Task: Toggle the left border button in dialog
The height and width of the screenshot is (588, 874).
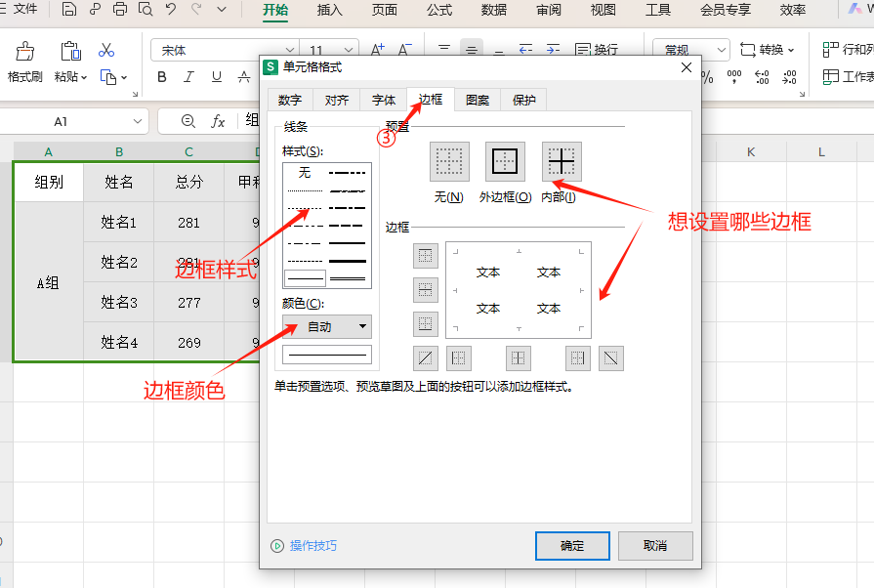Action: (x=459, y=357)
